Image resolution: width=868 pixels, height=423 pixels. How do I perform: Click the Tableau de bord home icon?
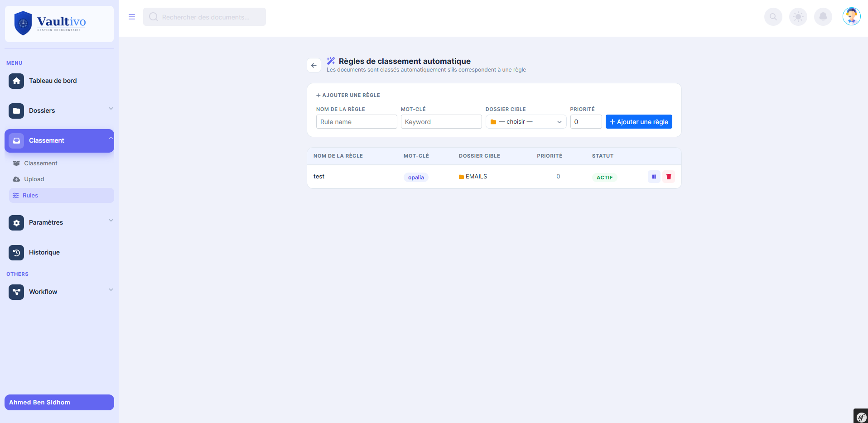point(16,81)
